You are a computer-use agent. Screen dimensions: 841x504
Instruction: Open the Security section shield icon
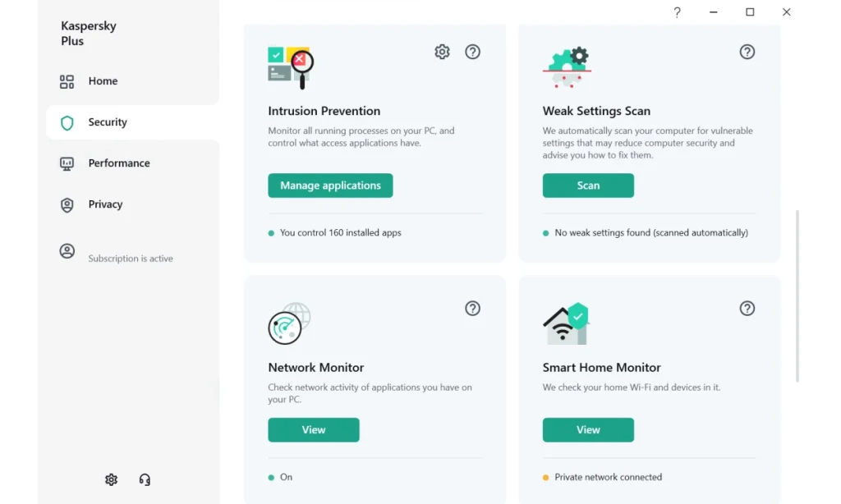tap(66, 121)
